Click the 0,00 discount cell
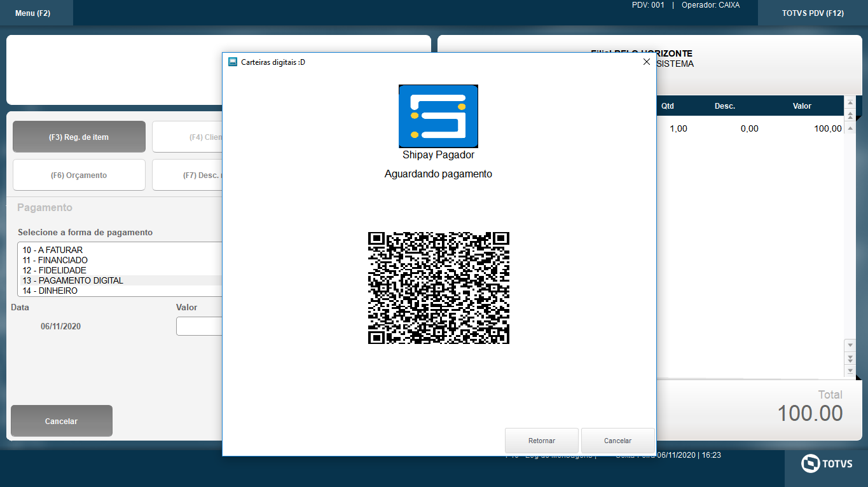 (x=750, y=128)
